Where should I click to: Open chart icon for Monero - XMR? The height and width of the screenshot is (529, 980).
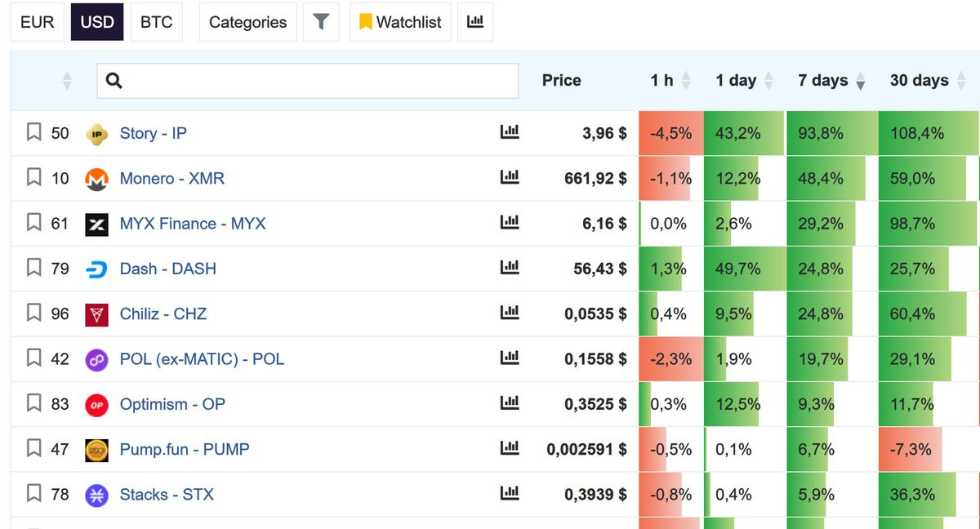point(510,176)
